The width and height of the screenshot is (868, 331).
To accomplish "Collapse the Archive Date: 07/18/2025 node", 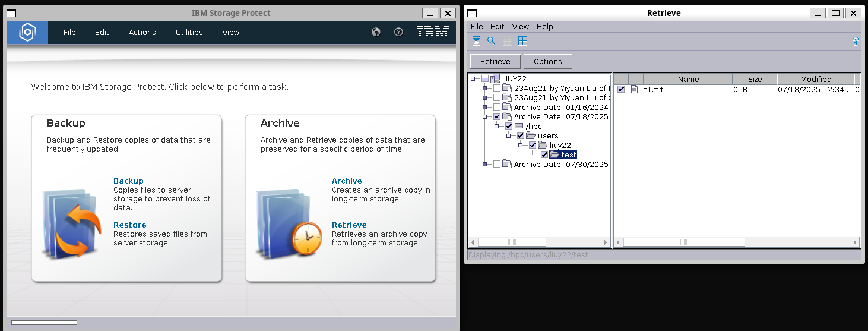I will pyautogui.click(x=485, y=116).
